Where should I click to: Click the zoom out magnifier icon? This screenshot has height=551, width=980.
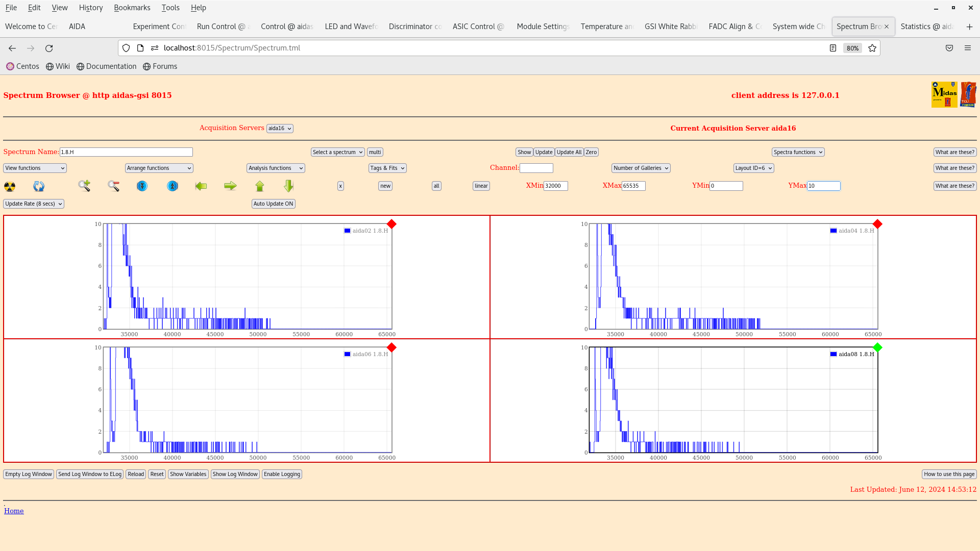tap(113, 186)
